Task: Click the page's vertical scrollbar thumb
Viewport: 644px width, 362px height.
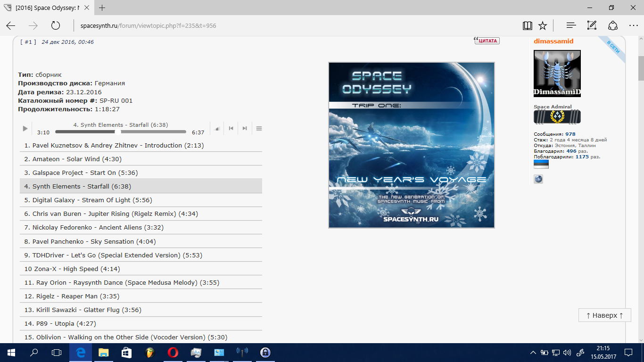Action: [641, 69]
